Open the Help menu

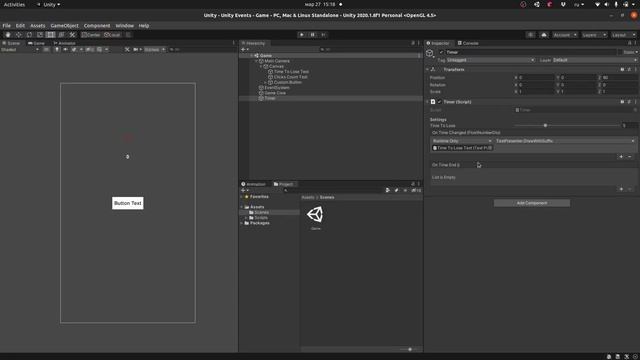(144, 25)
